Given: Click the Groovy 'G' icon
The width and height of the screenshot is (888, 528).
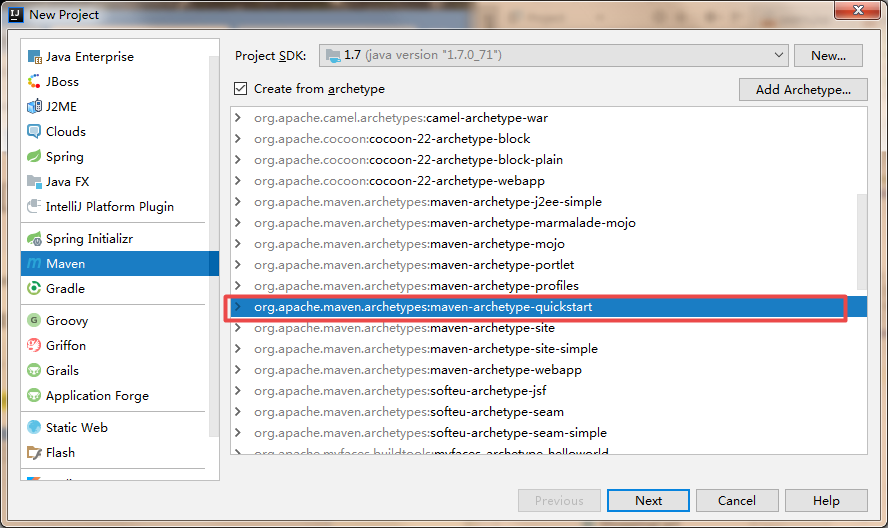Looking at the screenshot, I should pyautogui.click(x=35, y=320).
